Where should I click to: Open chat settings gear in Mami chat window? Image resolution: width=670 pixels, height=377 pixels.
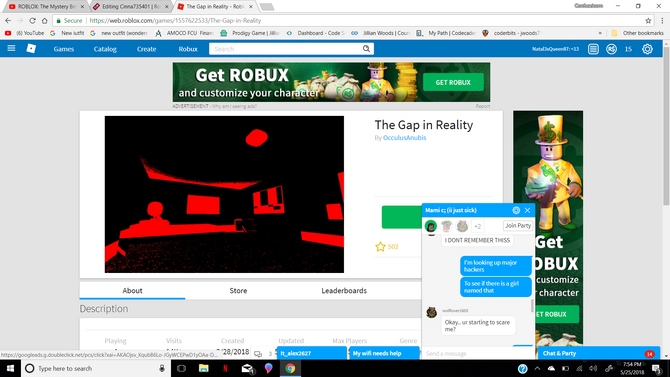516,210
